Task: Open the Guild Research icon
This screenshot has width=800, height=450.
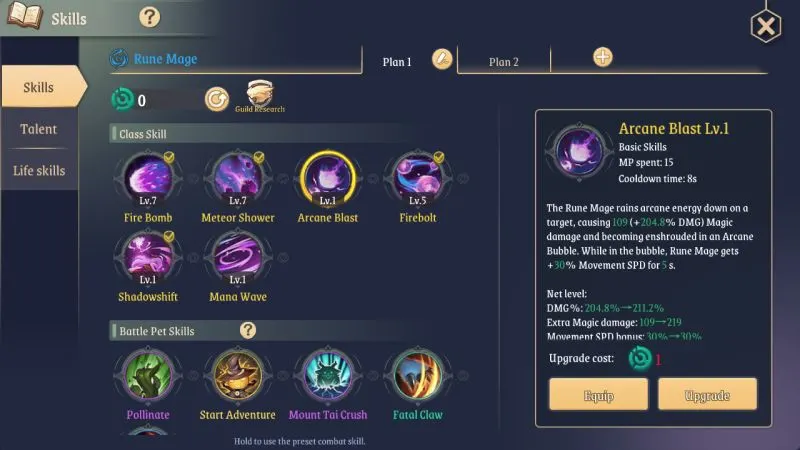Action: [260, 96]
